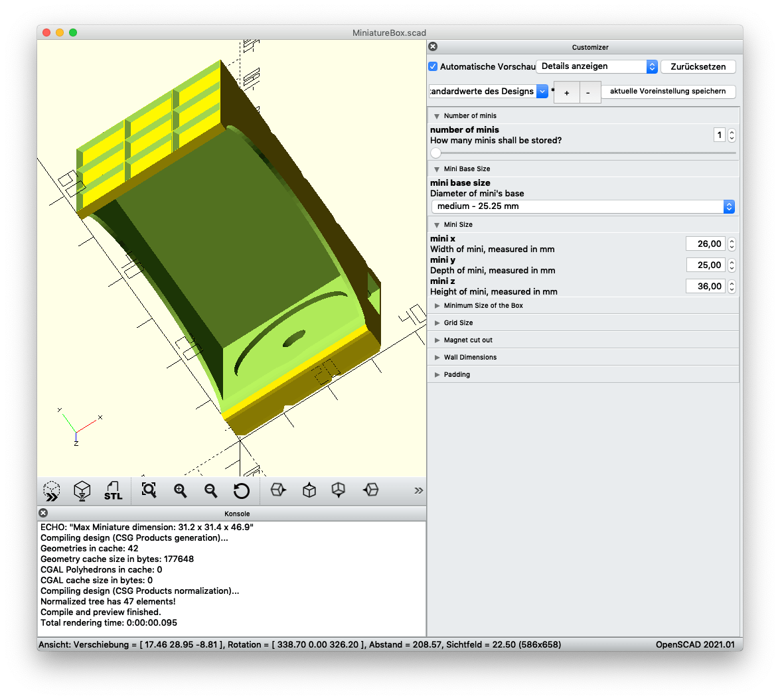Close the Konsole panel
The width and height of the screenshot is (780, 700).
[x=43, y=513]
